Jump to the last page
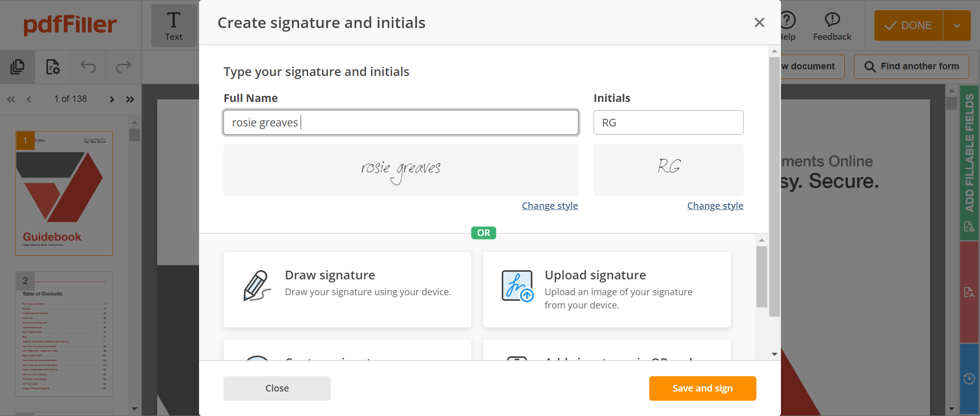This screenshot has width=980, height=416. pyautogui.click(x=130, y=99)
